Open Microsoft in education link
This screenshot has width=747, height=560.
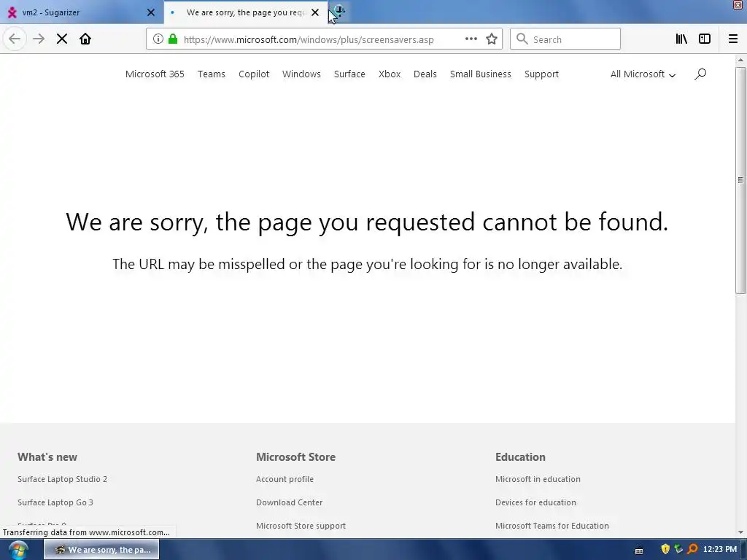[x=538, y=479]
